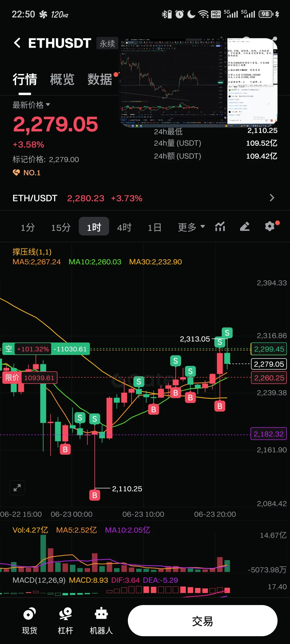The height and width of the screenshot is (644, 290).
Task: Tap the ETHUSDT pair title
Action: (60, 43)
